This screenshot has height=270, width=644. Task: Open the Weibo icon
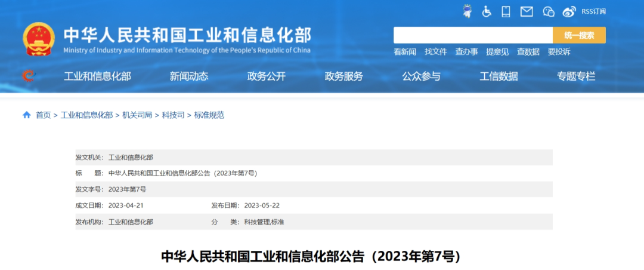coord(569,11)
